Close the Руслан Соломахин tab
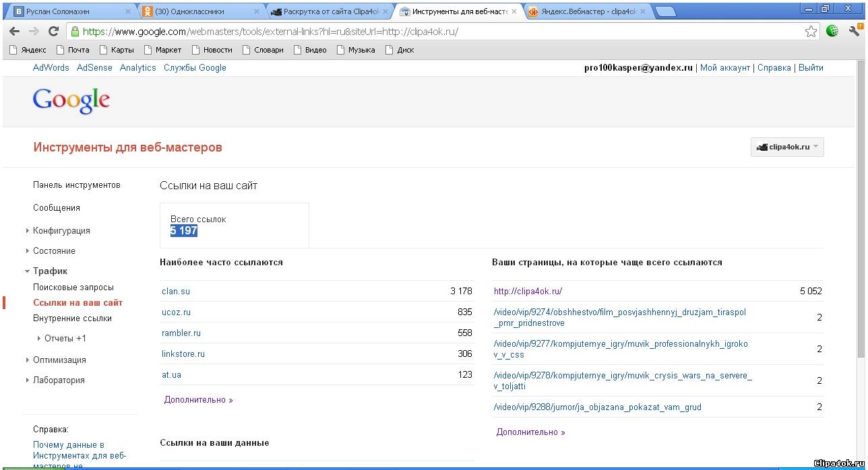 tap(129, 11)
